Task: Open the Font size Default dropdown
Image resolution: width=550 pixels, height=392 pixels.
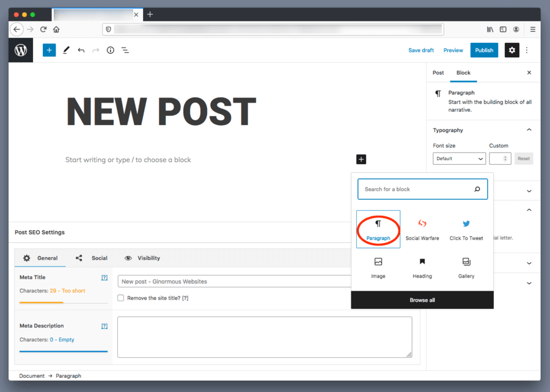Action: pyautogui.click(x=459, y=159)
